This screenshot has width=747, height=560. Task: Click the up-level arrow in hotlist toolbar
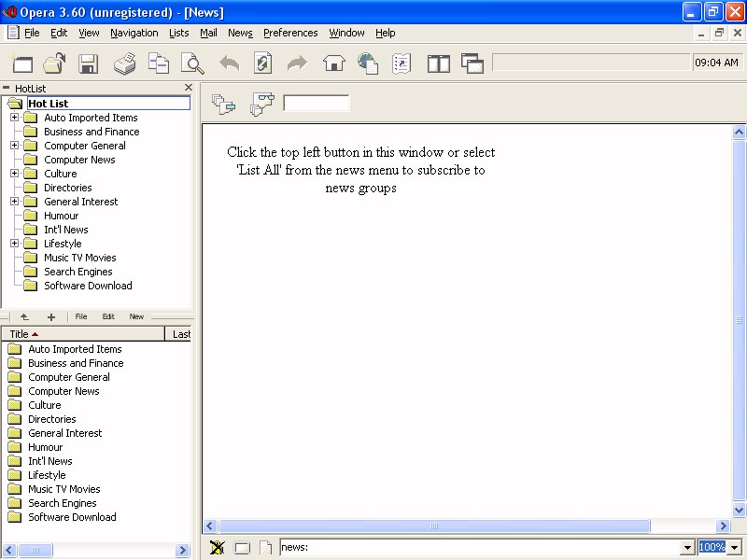coord(24,316)
